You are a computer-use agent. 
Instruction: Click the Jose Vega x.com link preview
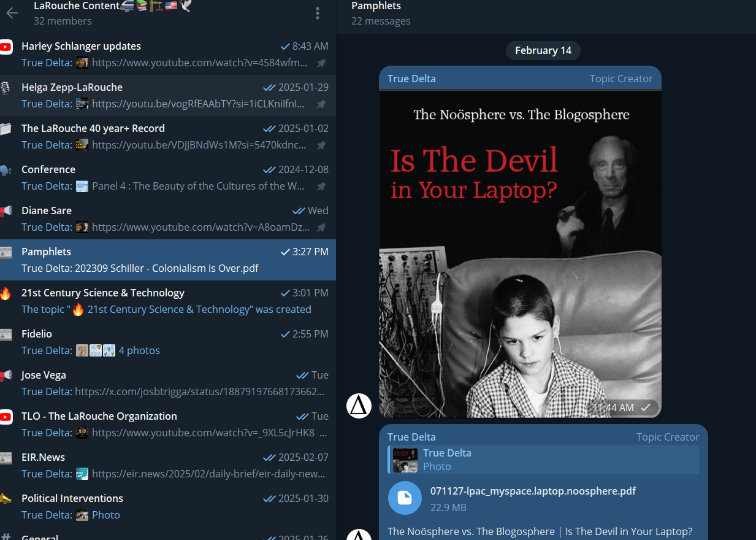[200, 391]
